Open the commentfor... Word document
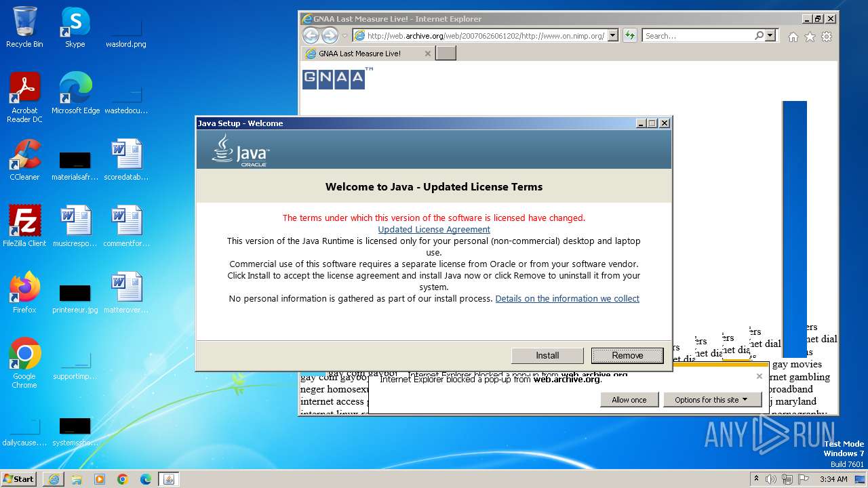The image size is (868, 488). click(126, 226)
